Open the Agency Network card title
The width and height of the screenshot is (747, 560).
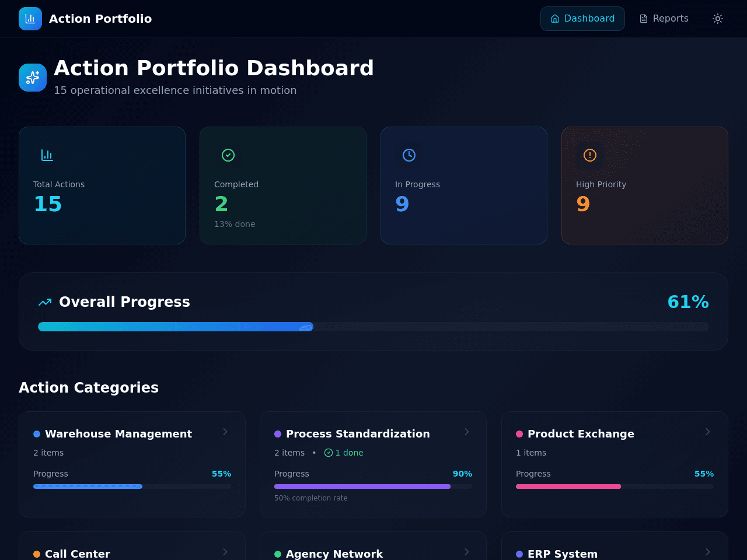(x=334, y=554)
